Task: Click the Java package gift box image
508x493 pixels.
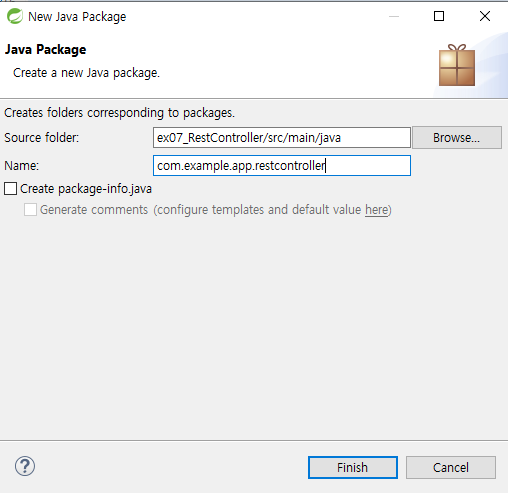Action: (x=457, y=65)
